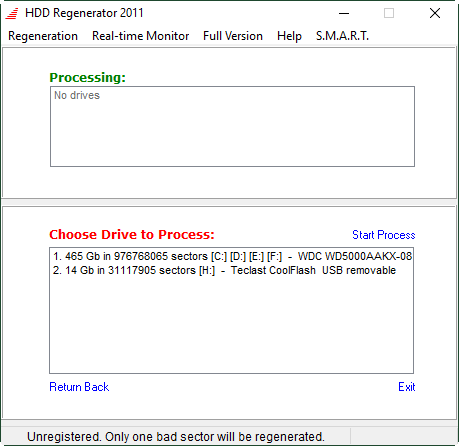Open the Regeneration menu
The width and height of the screenshot is (459, 446).
point(43,36)
